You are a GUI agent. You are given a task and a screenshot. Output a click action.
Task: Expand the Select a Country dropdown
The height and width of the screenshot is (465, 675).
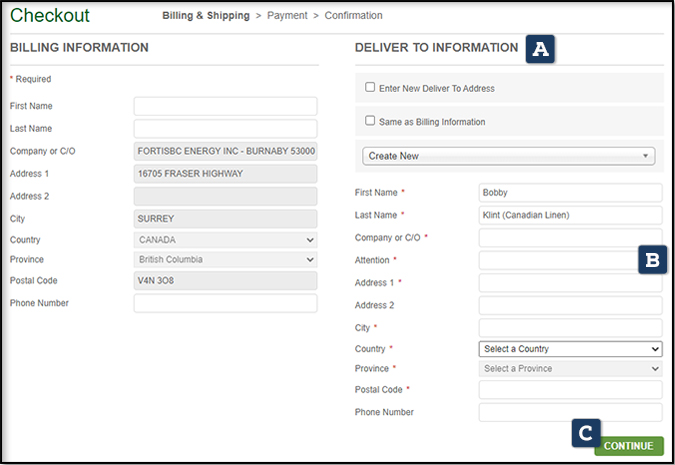coord(570,349)
